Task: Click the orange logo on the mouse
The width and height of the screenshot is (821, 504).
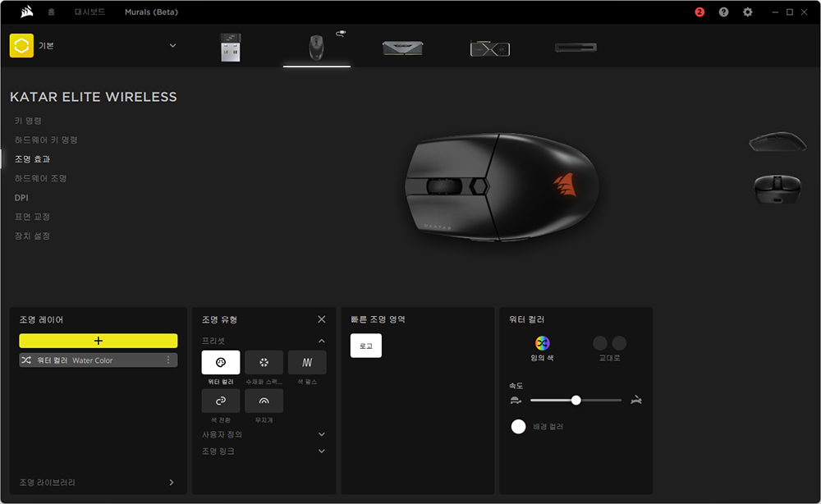Action: pyautogui.click(x=566, y=184)
